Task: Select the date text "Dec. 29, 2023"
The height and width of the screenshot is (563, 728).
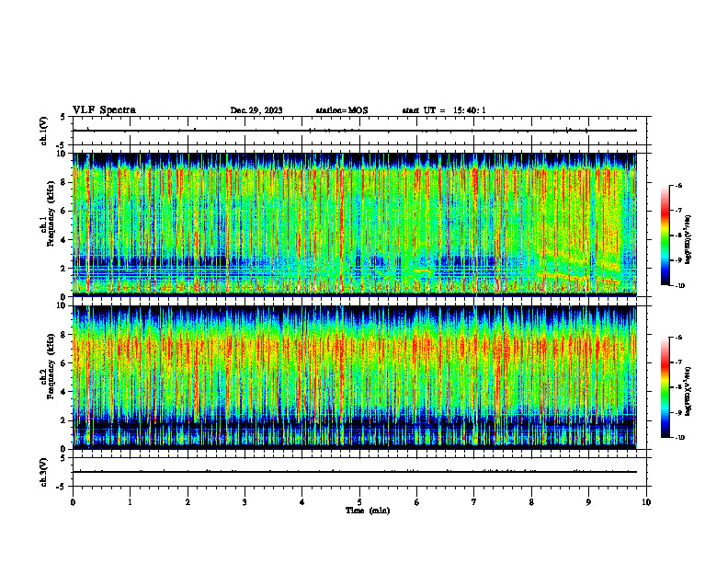Action: click(256, 110)
